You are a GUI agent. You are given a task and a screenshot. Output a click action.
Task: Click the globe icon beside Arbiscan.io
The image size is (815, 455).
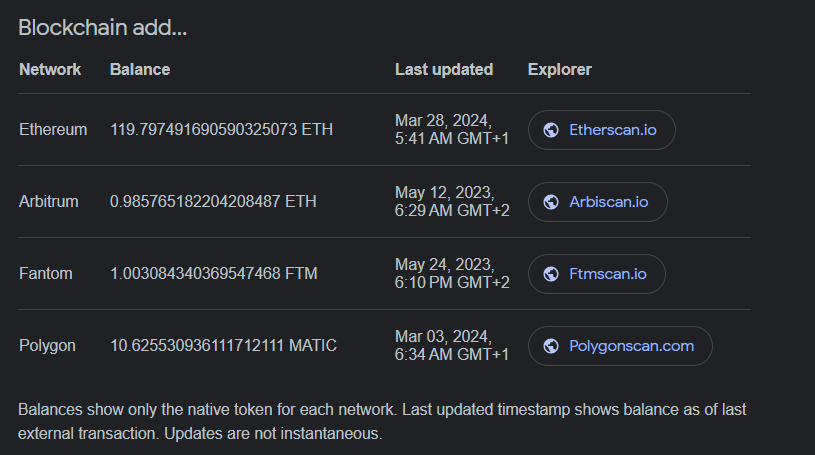(x=551, y=202)
